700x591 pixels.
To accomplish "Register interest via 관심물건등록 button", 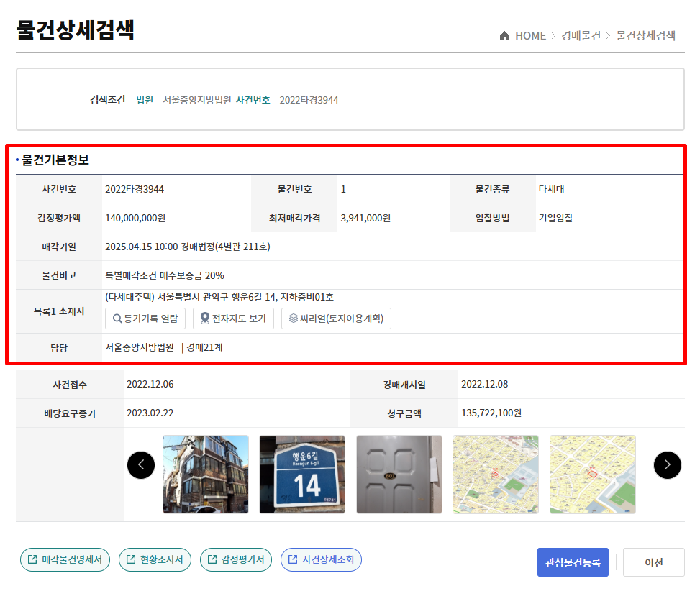I will pyautogui.click(x=572, y=562).
